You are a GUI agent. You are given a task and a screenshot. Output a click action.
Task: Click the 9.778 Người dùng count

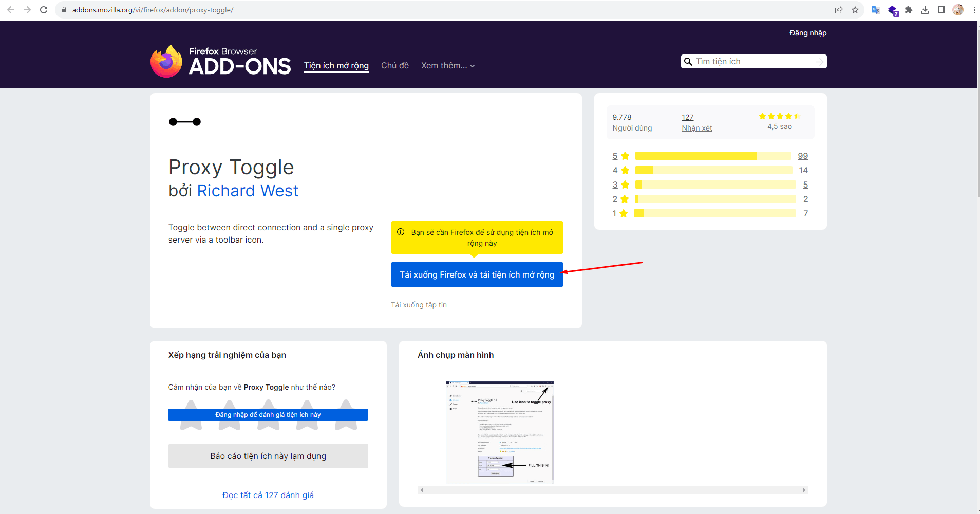coord(632,122)
